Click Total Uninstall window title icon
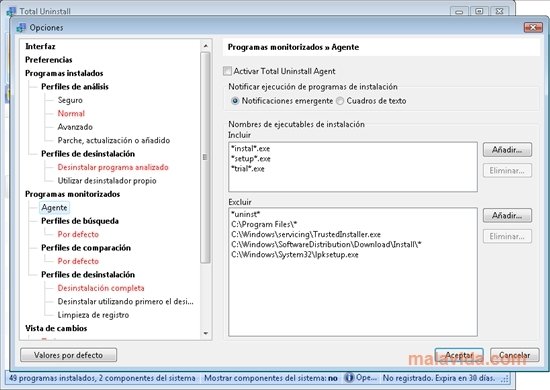Viewport: 550px width, 390px height. 11,11
